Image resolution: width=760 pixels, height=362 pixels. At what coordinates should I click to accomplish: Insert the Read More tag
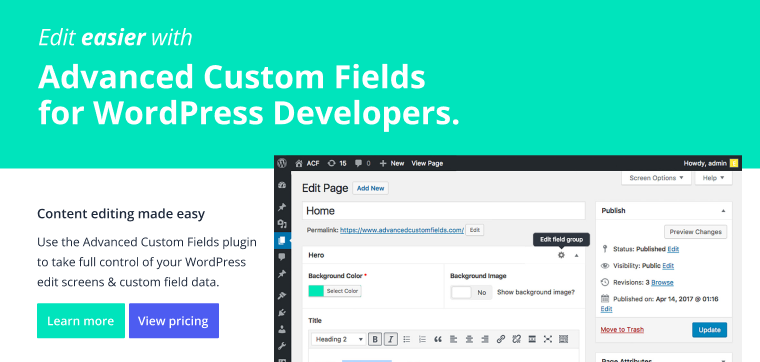click(532, 339)
